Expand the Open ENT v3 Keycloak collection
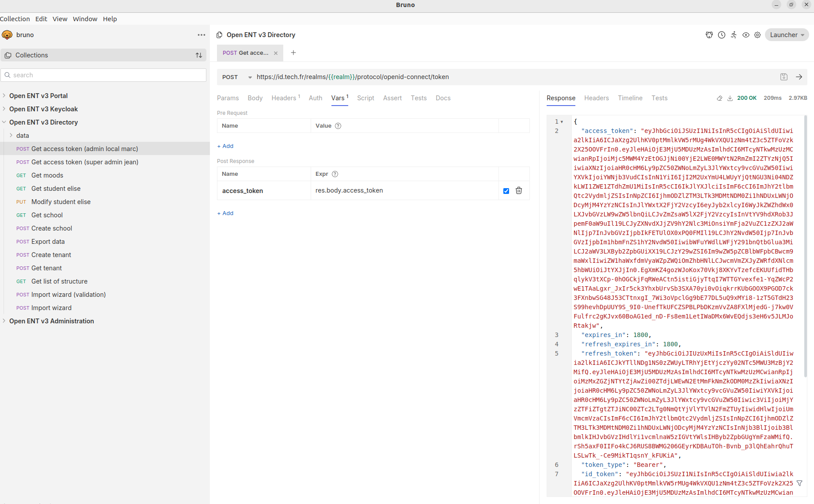Image resolution: width=814 pixels, height=504 pixels. click(x=4, y=109)
